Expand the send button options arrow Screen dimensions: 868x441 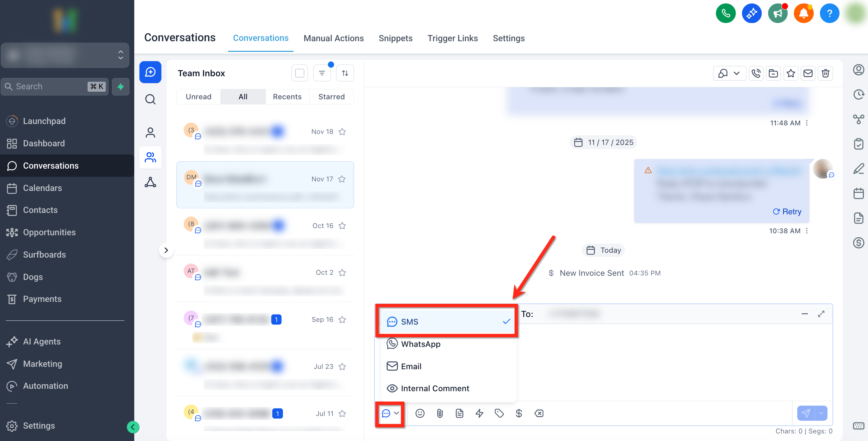[x=821, y=413]
